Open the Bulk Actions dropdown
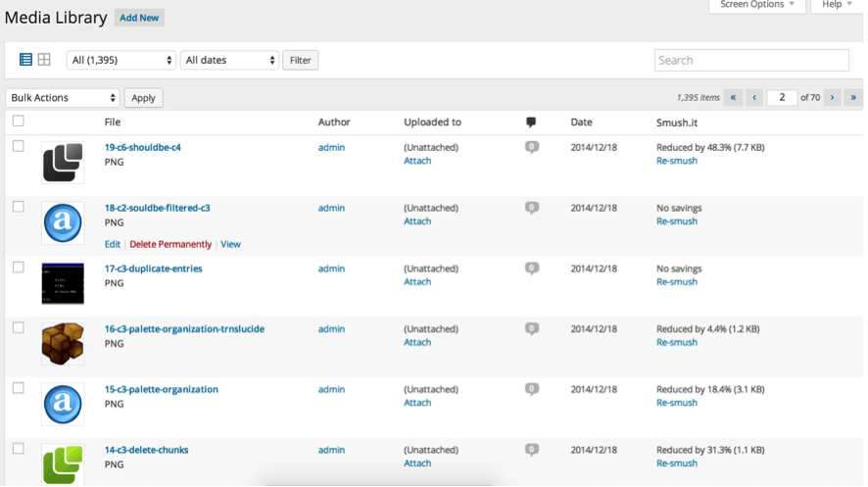This screenshot has height=487, width=868. pos(63,98)
